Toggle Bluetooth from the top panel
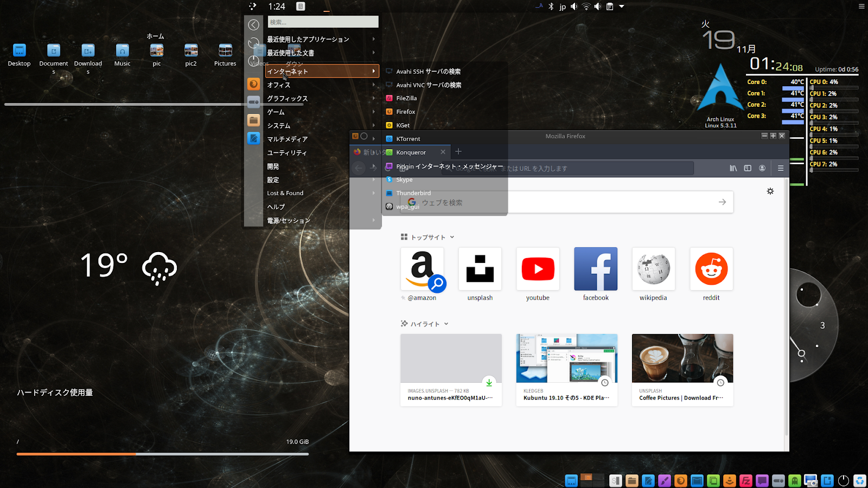Viewport: 868px width, 488px height. tap(552, 7)
